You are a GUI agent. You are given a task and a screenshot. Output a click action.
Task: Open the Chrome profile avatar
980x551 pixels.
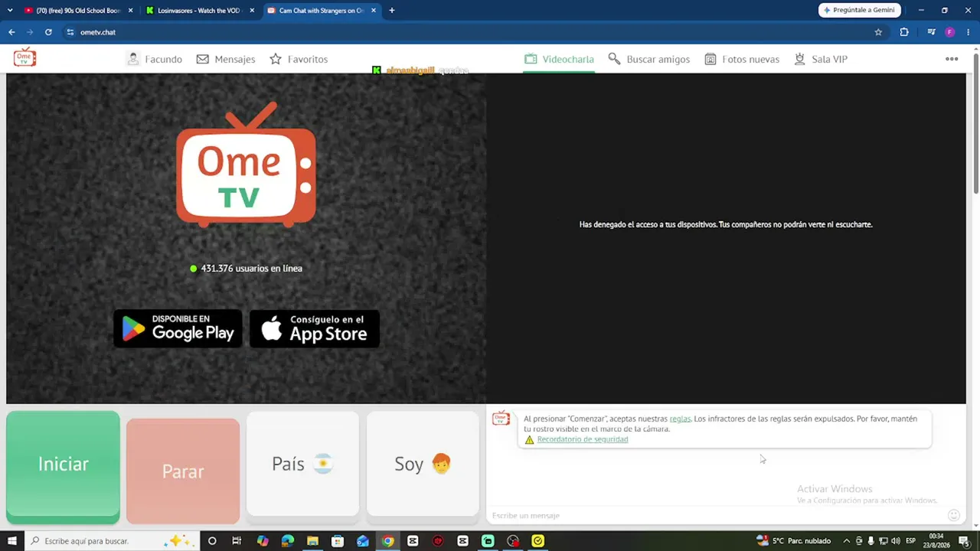[x=950, y=32]
